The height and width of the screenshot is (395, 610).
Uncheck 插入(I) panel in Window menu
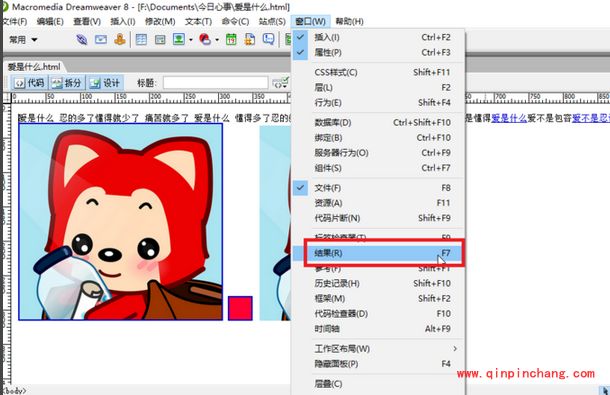point(378,37)
